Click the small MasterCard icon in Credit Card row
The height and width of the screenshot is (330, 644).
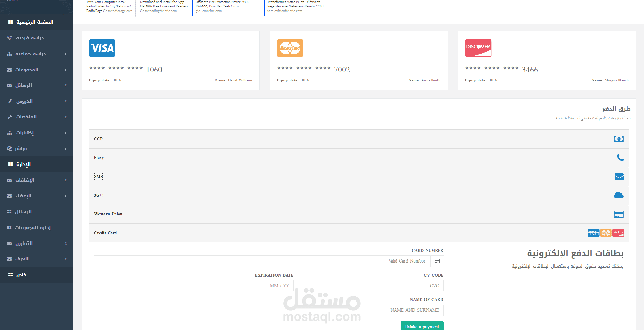tap(606, 233)
